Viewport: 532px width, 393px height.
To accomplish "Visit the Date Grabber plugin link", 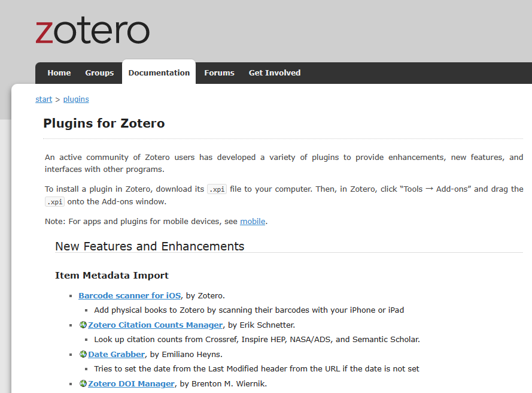I will pos(116,354).
